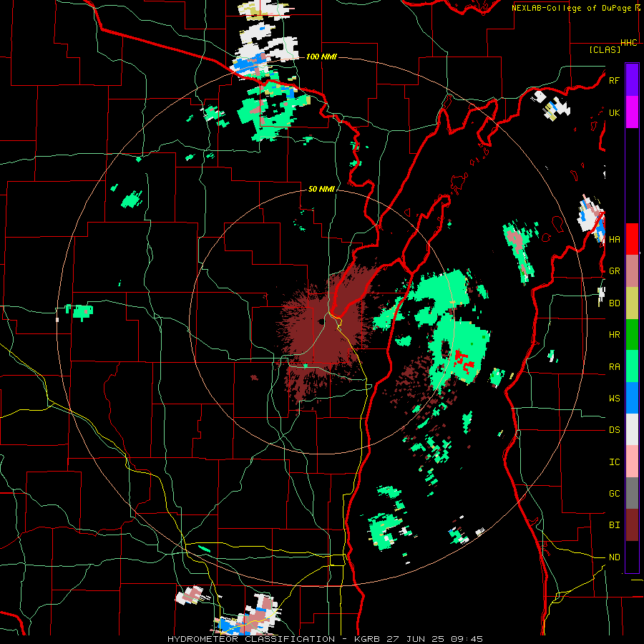644x644 pixels.
Task: Select the dusty pink GR legend swatch
Action: [632, 271]
